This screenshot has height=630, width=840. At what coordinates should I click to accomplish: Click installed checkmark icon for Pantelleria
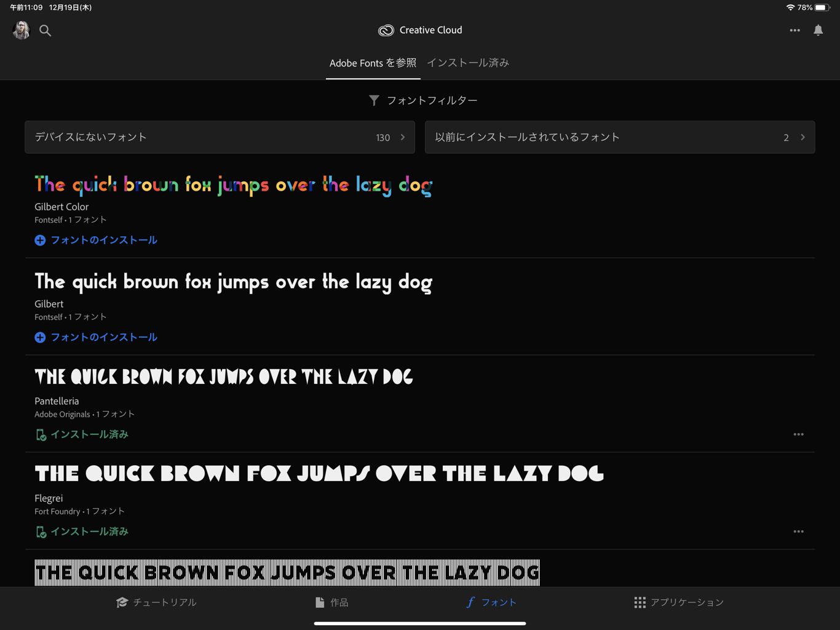(41, 435)
